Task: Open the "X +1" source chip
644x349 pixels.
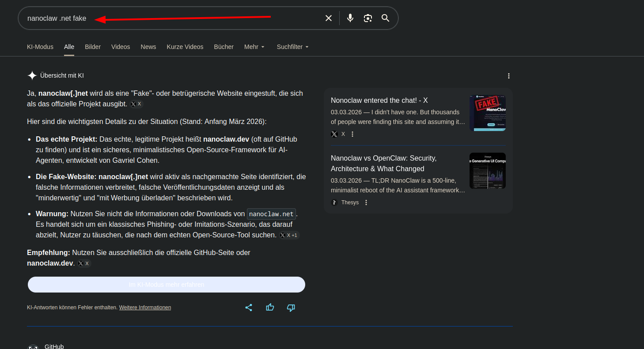Action: click(x=289, y=235)
